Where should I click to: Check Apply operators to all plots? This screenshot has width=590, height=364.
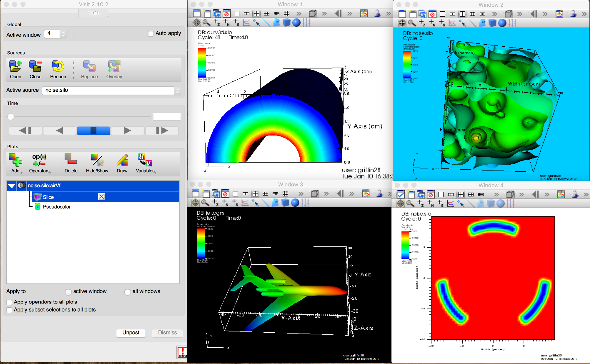click(x=9, y=302)
